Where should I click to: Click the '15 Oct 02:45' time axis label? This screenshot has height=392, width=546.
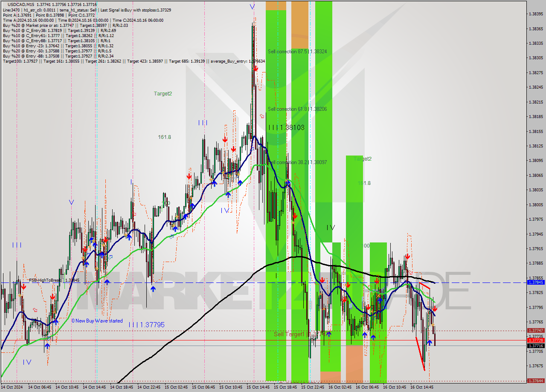(176, 387)
